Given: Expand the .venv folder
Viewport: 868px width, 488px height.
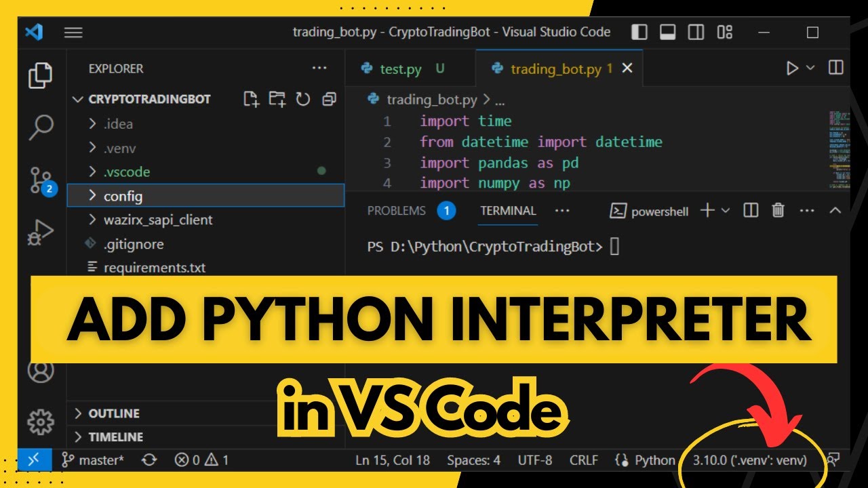Looking at the screenshot, I should pyautogui.click(x=205, y=148).
